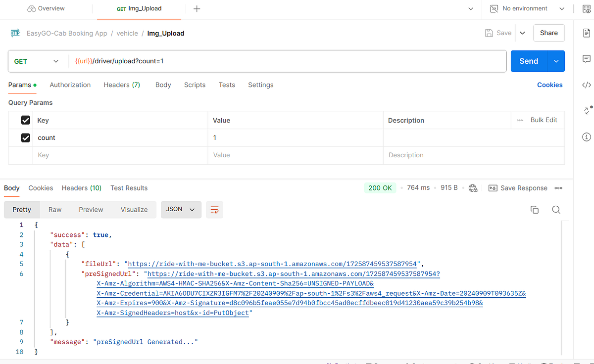Open the Documentation panel
The height and width of the screenshot is (364, 594).
coord(587,33)
